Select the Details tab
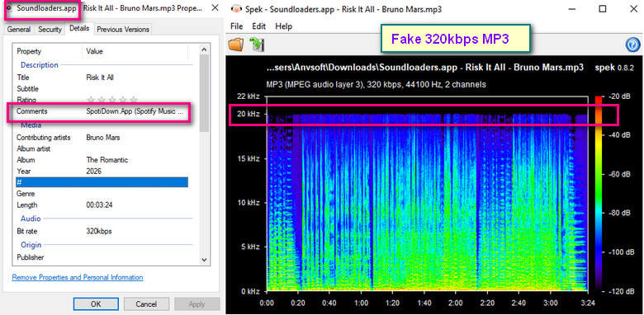The height and width of the screenshot is (315, 644). click(x=79, y=28)
